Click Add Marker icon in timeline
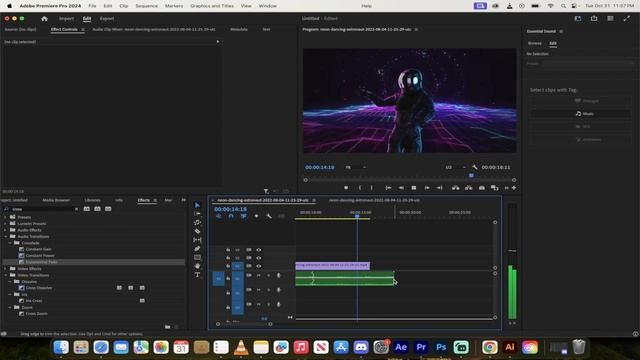The width and height of the screenshot is (640, 360). tap(256, 216)
